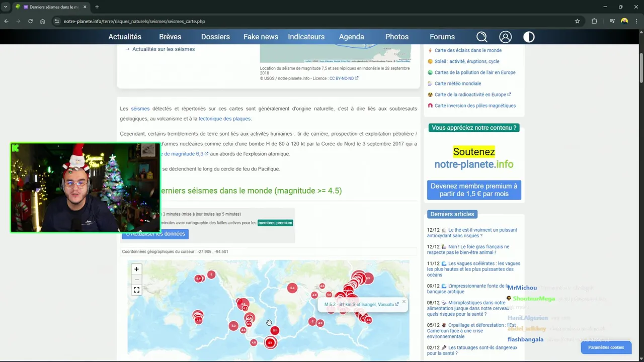644x362 pixels.
Task: Open Cartes de la pollution de l'air
Action: pos(475,72)
